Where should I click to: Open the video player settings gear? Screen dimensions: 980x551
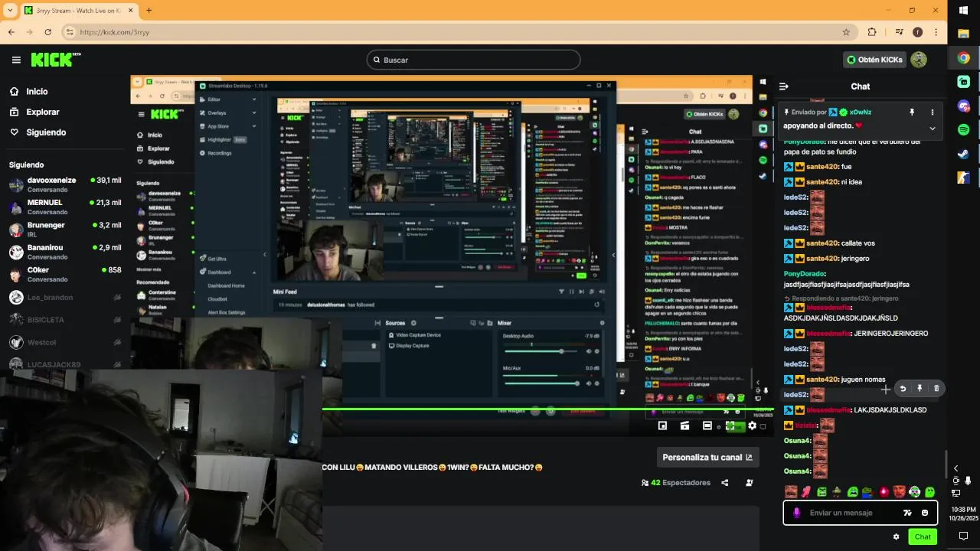pyautogui.click(x=752, y=425)
